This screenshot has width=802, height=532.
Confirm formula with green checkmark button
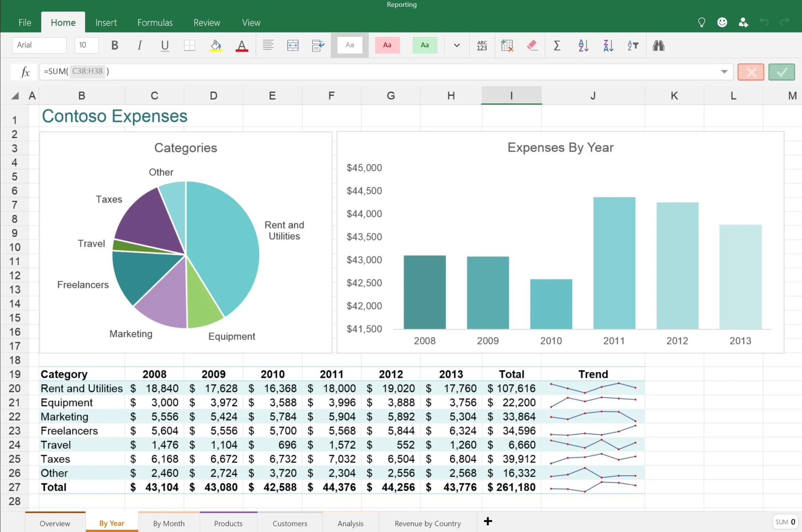781,72
